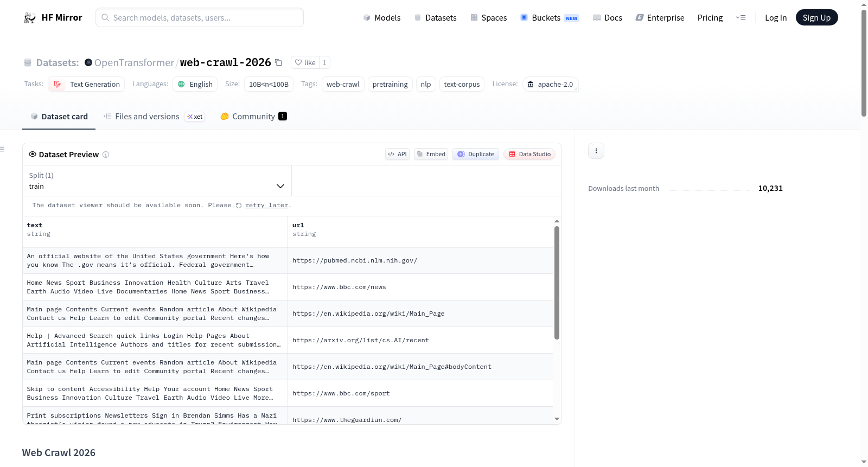Open Buckets from the top nav
Viewport: 868px width, 467px height.
click(550, 18)
